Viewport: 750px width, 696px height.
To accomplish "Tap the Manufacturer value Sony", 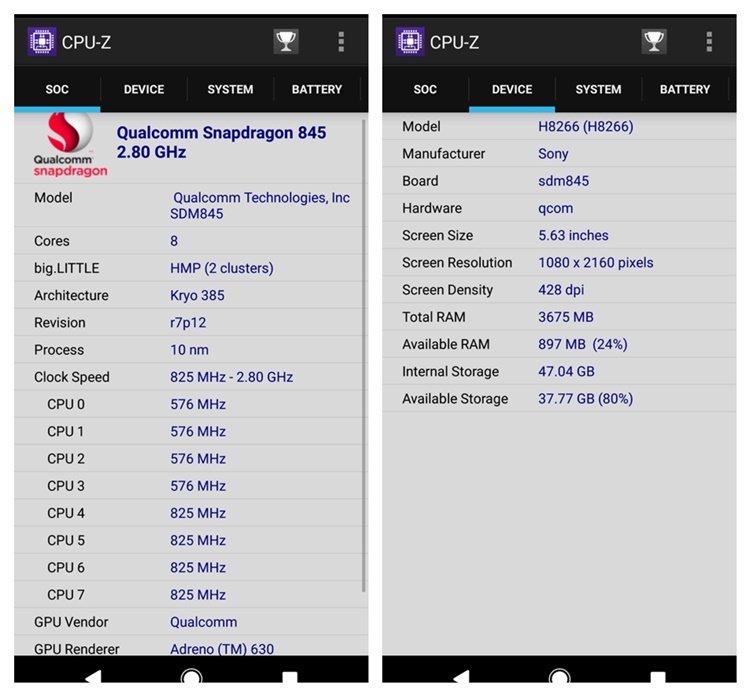I will click(553, 154).
